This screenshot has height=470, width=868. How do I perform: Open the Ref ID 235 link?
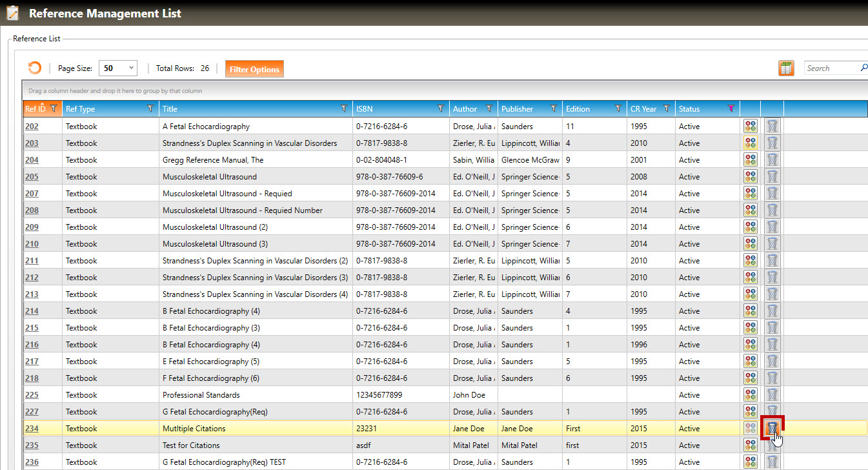click(32, 445)
